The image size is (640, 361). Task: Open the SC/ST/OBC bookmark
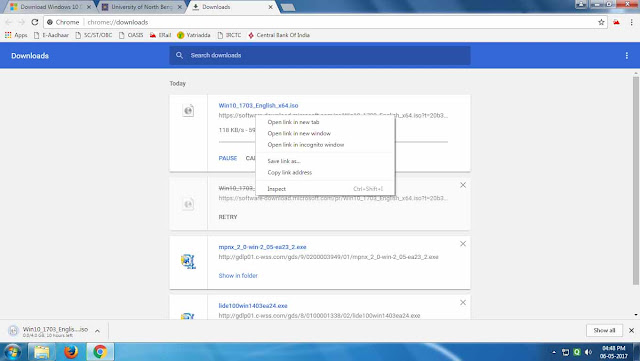coord(94,35)
